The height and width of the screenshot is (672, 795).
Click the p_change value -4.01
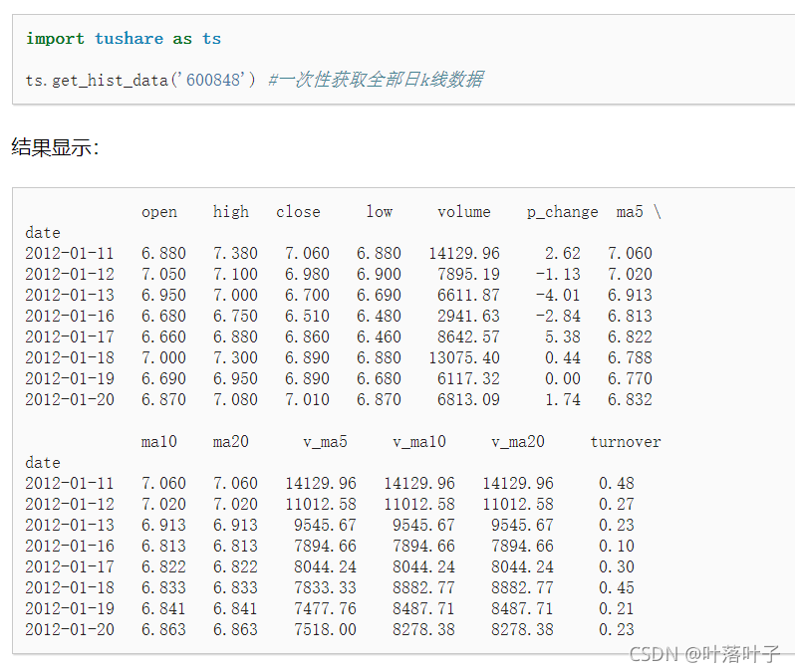point(558,295)
